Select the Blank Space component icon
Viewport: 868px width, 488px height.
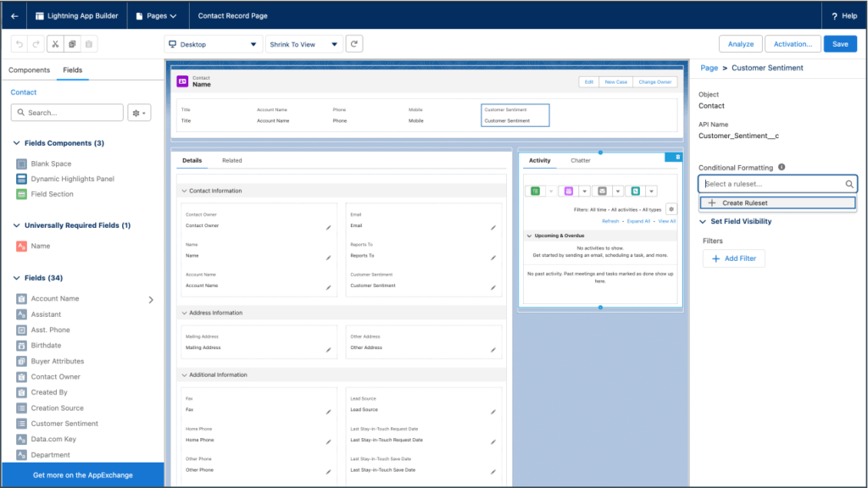tap(21, 164)
